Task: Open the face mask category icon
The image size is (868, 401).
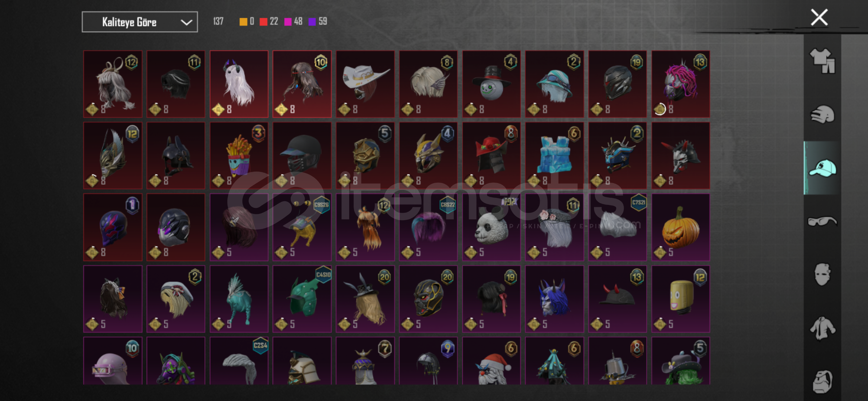Action: [x=822, y=274]
